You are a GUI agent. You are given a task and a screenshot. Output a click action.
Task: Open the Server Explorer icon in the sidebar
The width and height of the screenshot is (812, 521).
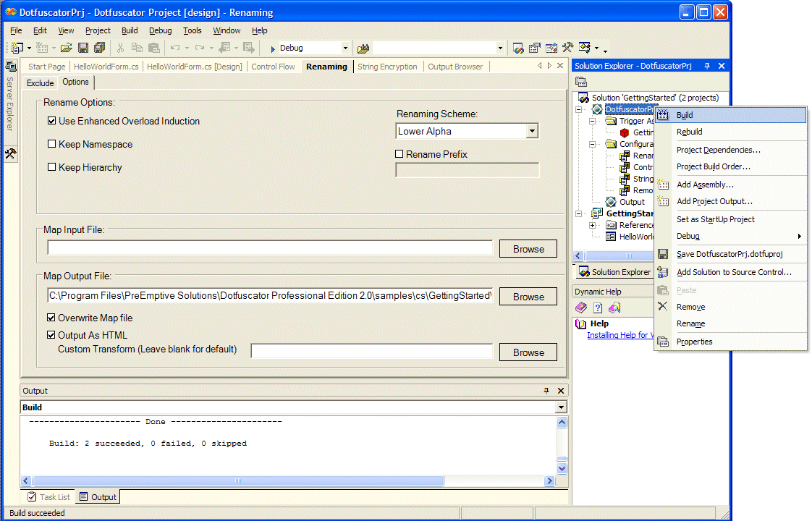pos(10,67)
